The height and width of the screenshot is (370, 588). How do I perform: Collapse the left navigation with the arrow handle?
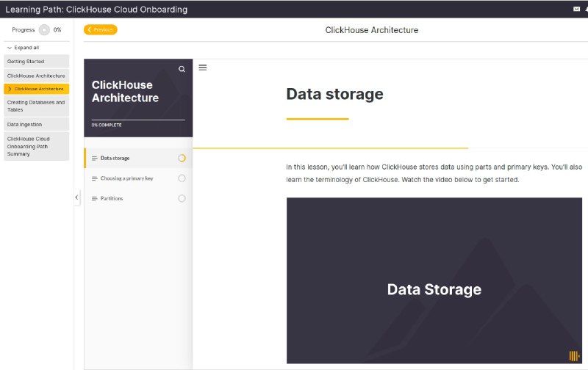pos(77,197)
